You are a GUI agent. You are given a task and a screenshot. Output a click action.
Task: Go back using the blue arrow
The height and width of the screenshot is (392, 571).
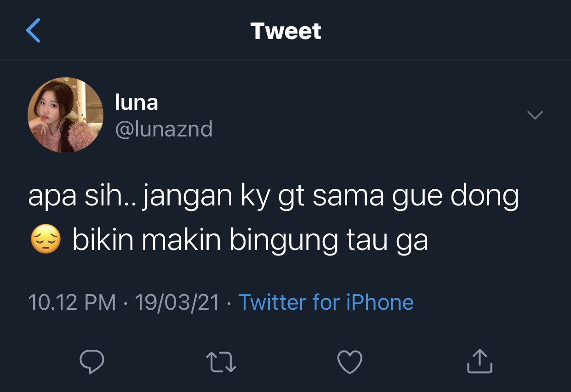pos(33,31)
